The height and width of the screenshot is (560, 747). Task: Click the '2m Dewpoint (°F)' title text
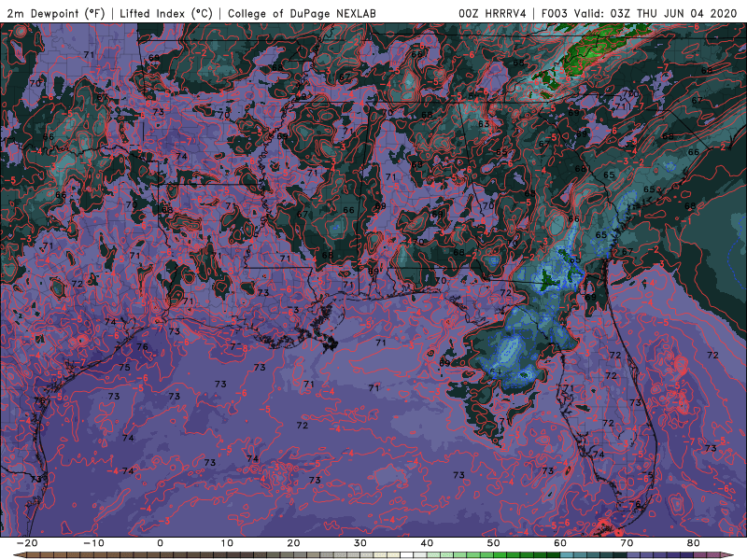[x=56, y=13]
